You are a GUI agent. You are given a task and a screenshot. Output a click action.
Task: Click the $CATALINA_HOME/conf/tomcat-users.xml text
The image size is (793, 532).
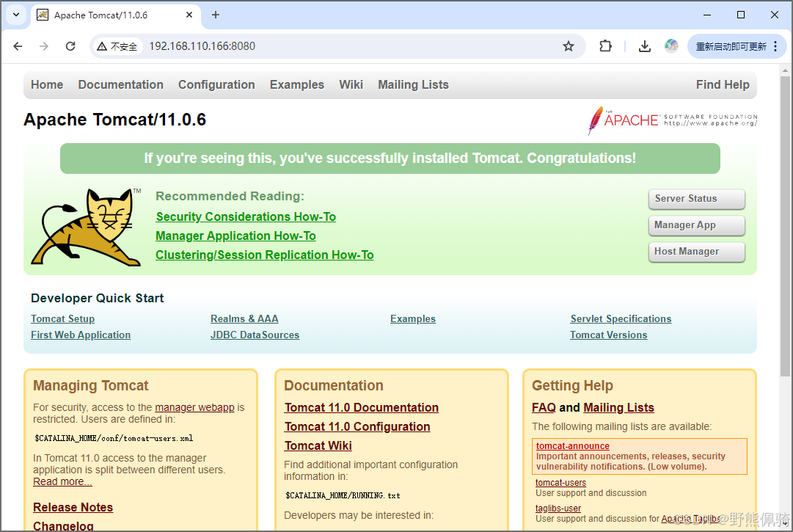click(114, 439)
